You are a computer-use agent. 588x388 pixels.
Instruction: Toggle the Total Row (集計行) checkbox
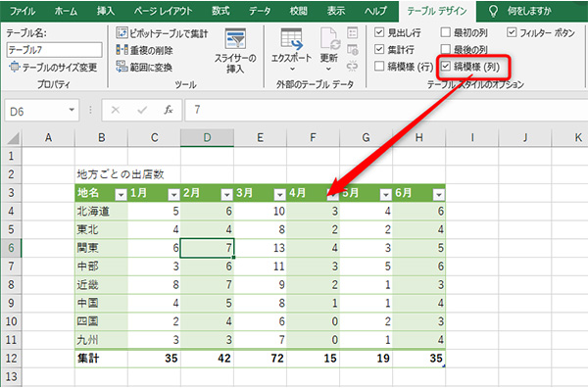(x=379, y=49)
